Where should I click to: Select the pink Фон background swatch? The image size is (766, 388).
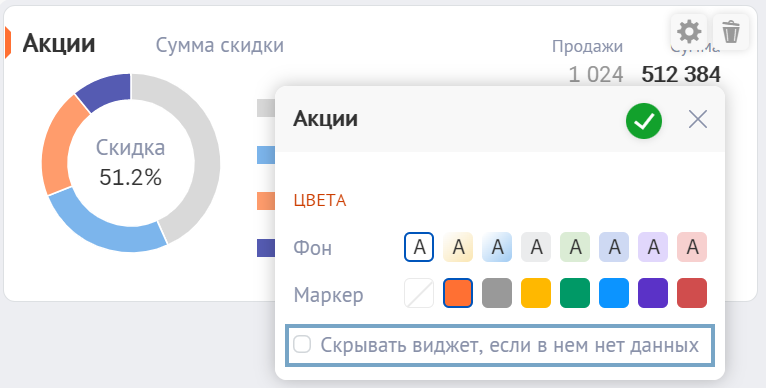[x=692, y=247]
